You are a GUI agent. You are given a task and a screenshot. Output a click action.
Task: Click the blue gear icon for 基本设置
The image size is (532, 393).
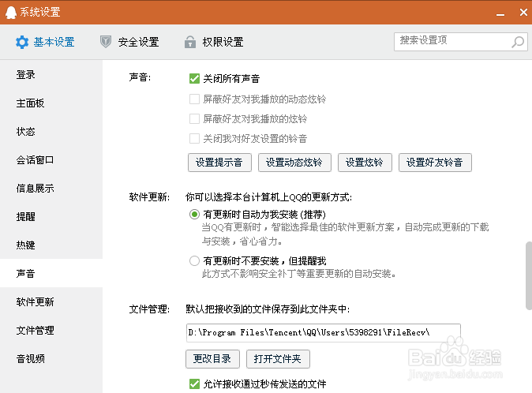[x=22, y=42]
